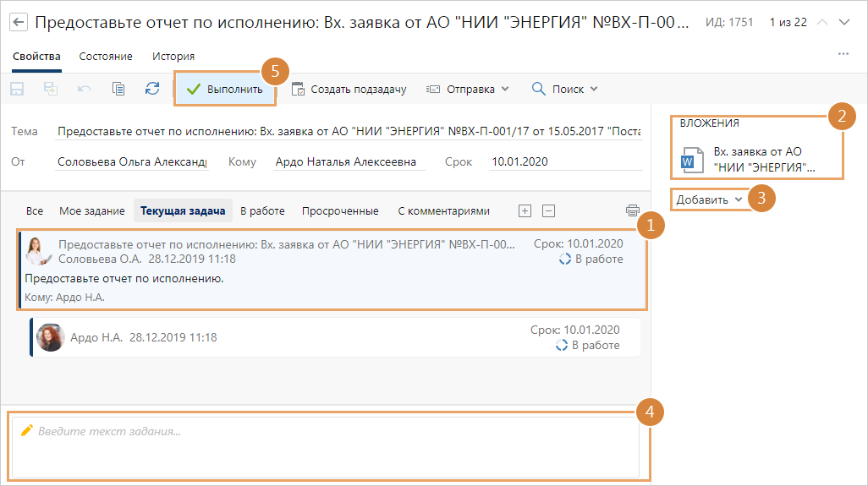Switch to the Состояние tab
868x486 pixels.
pos(106,56)
